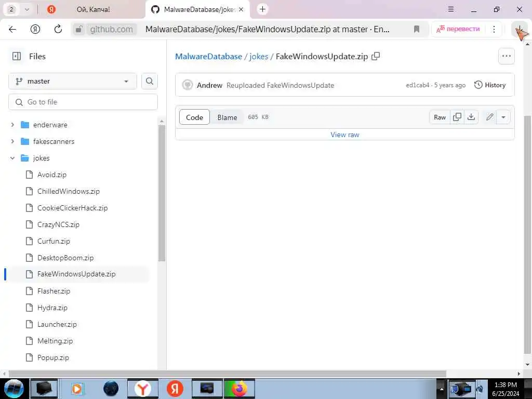Go to MalwareDatabase repository link
This screenshot has width=532, height=399.
point(208,56)
